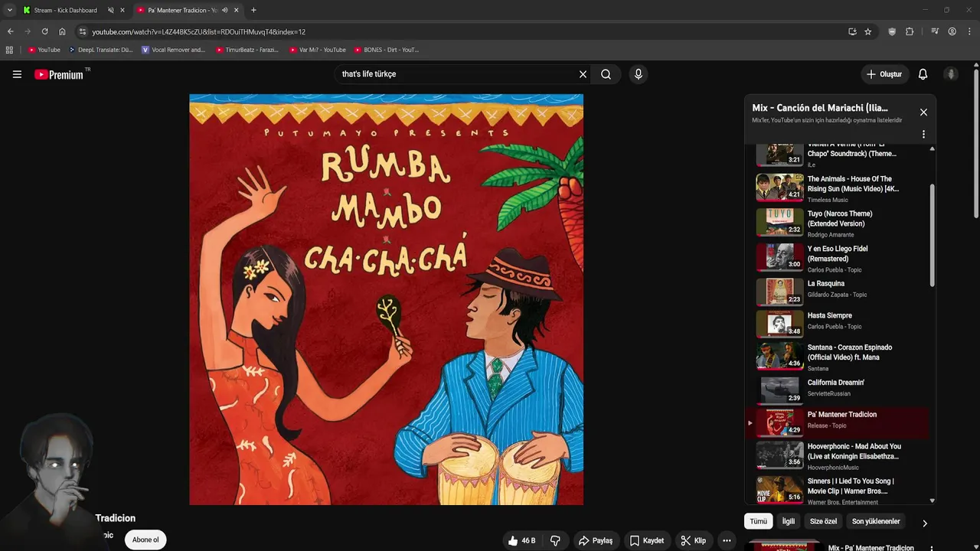Click the Oluştur create button
This screenshot has width=980, height=551.
click(884, 74)
